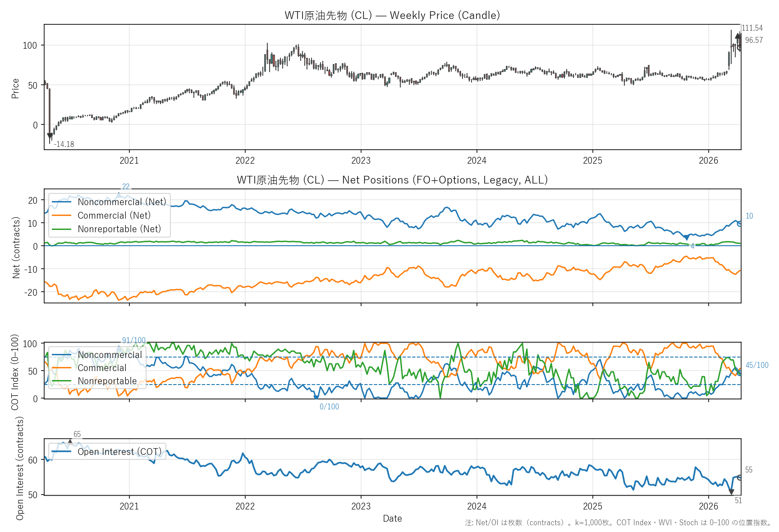Click the 45/100 latest COT Index label

coord(756,365)
